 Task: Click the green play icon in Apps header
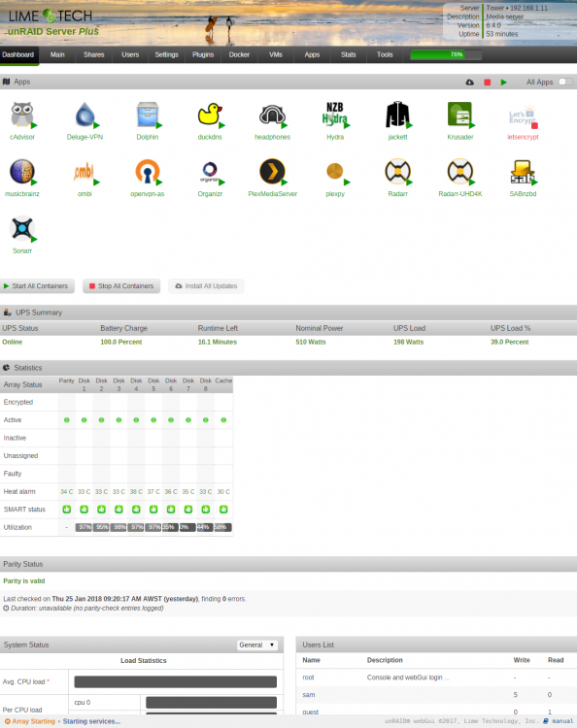pyautogui.click(x=503, y=83)
